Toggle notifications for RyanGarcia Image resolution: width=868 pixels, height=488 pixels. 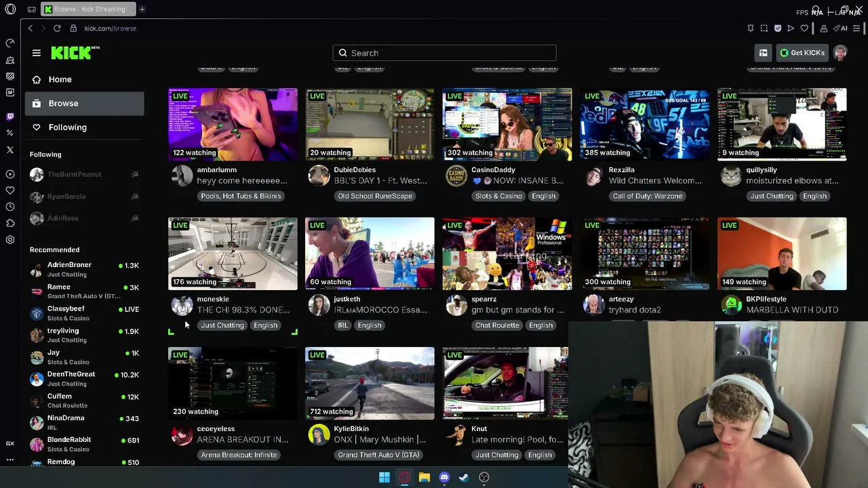[135, 197]
